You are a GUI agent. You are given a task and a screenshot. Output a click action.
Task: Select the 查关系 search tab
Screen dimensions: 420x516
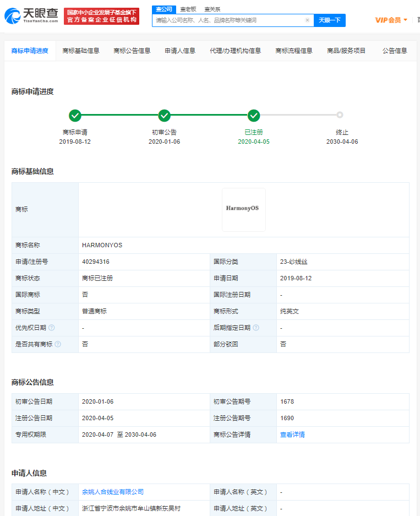tap(212, 9)
